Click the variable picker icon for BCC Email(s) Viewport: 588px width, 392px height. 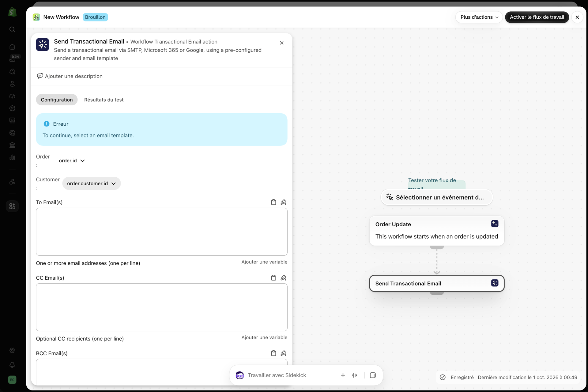pyautogui.click(x=284, y=353)
